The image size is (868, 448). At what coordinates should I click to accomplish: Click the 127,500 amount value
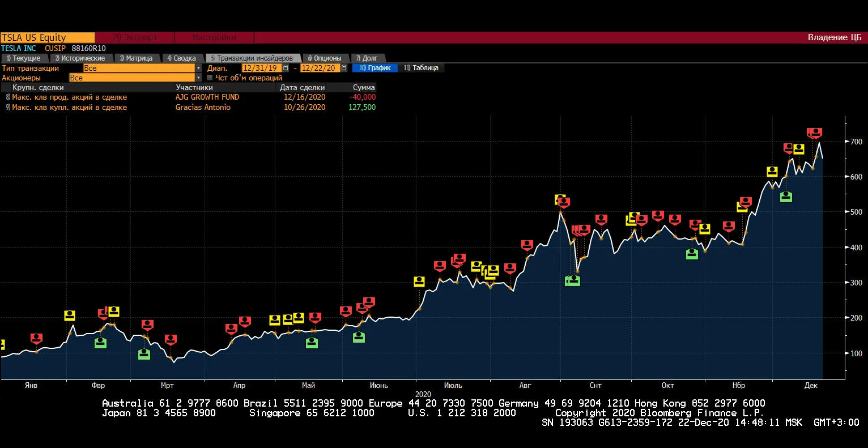(x=362, y=108)
